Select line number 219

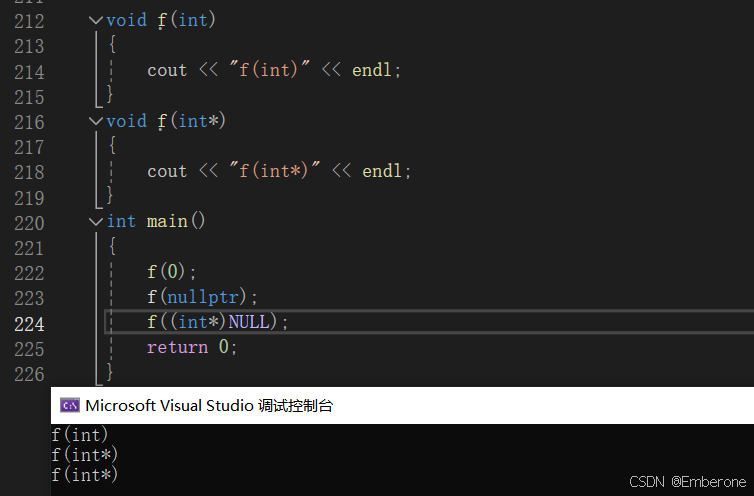pyautogui.click(x=29, y=198)
